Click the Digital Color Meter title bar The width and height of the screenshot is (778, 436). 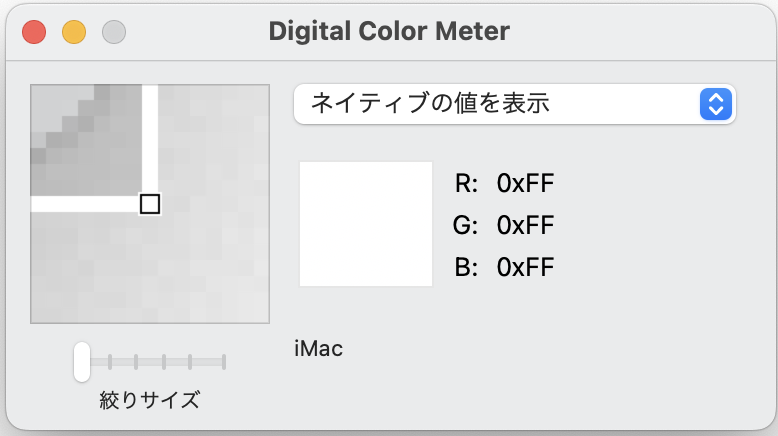[389, 31]
